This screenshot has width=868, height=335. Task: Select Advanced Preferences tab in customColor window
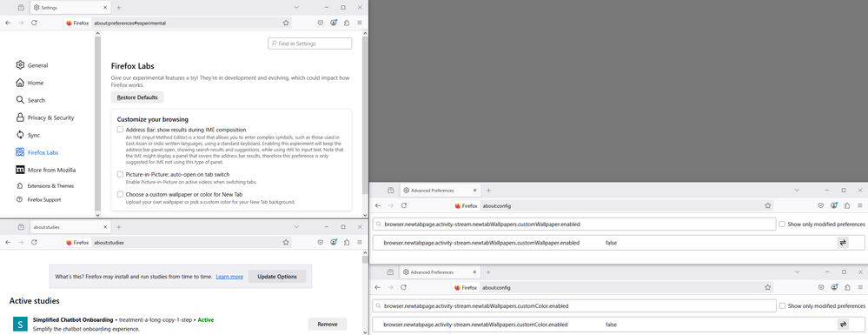(x=441, y=272)
